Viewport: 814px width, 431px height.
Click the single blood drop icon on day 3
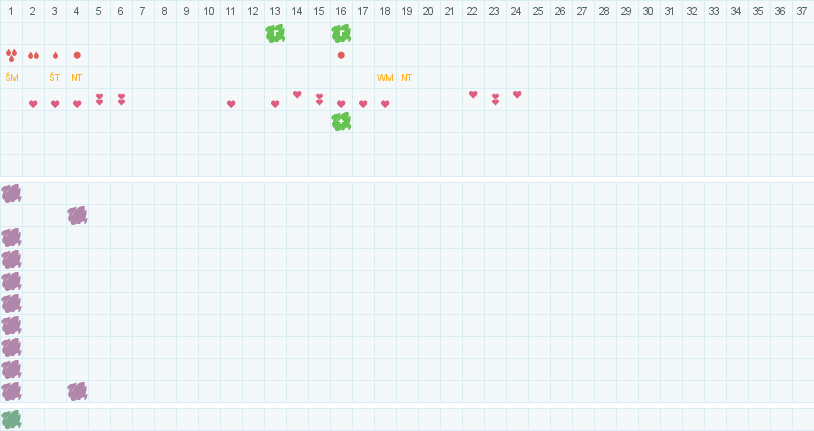click(55, 55)
